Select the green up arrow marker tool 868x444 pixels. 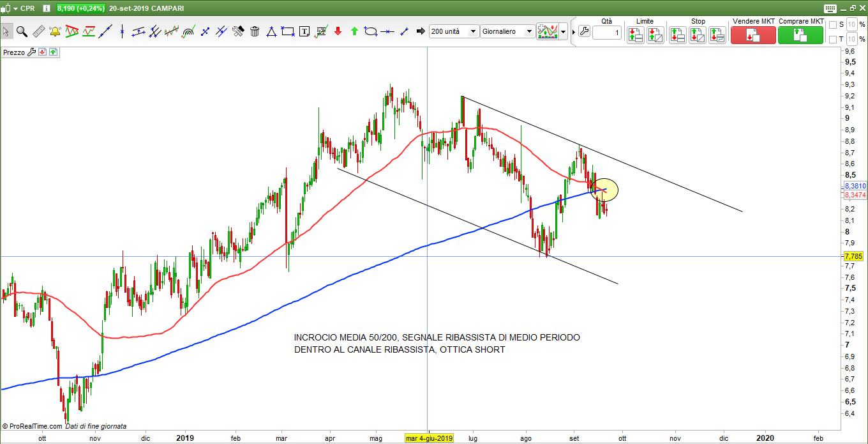coord(354,31)
